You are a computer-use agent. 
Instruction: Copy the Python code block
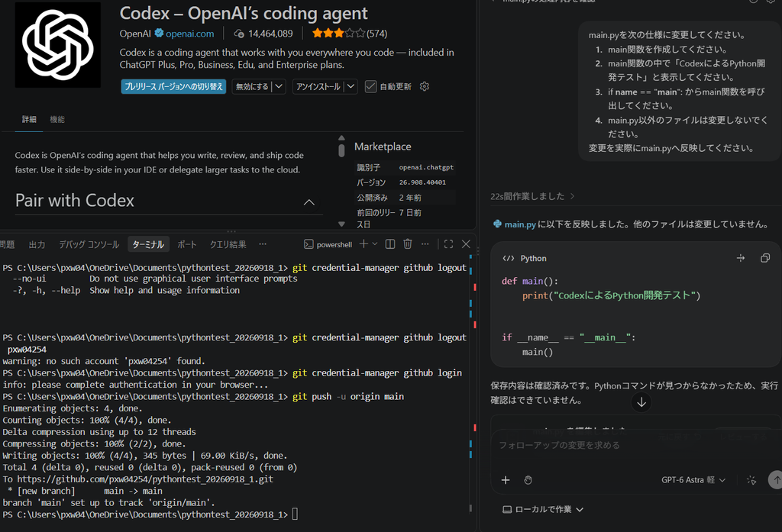tap(765, 258)
